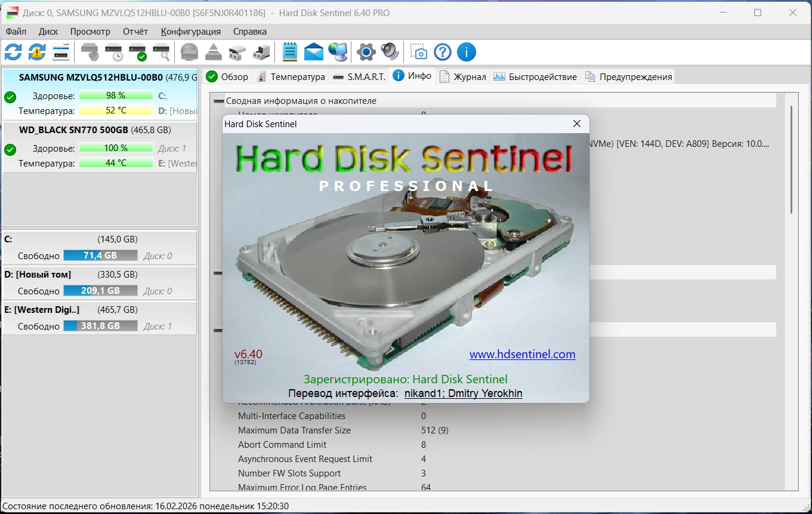Image resolution: width=812 pixels, height=514 pixels.
Task: Click the globe and monitor toolbar icon
Action: [338, 52]
